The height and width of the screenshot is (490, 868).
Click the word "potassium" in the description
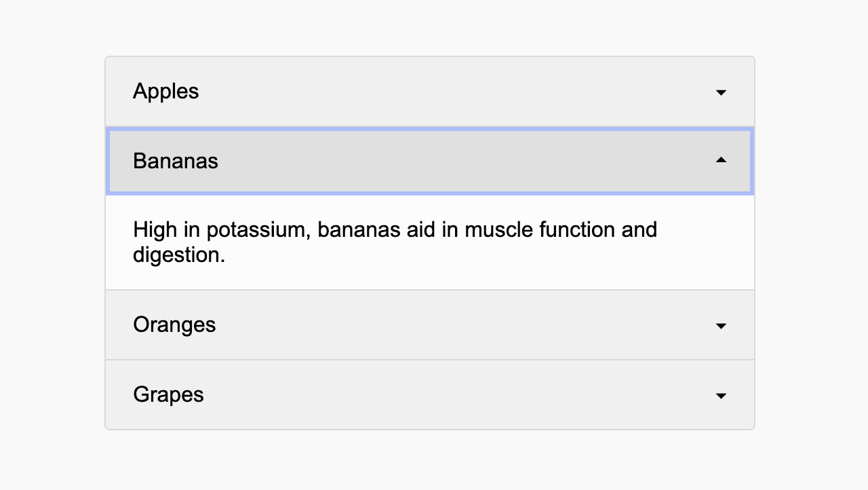coord(258,230)
